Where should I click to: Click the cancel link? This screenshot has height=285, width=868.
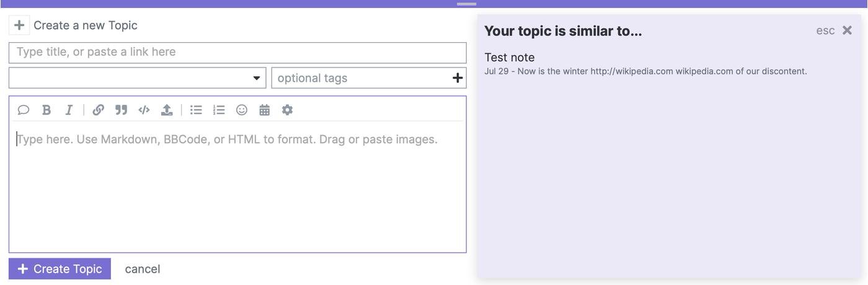[143, 269]
